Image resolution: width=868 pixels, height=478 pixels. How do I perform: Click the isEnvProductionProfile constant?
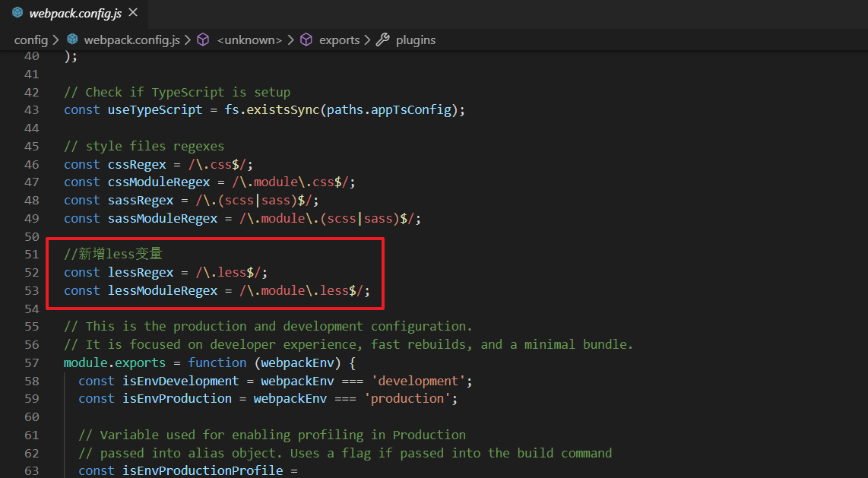[203, 471]
